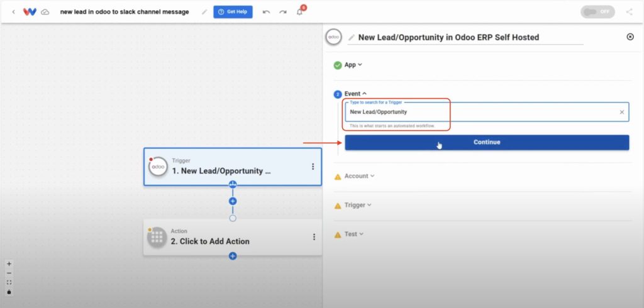The width and height of the screenshot is (644, 308).
Task: Click the Continue button
Action: [x=487, y=142]
